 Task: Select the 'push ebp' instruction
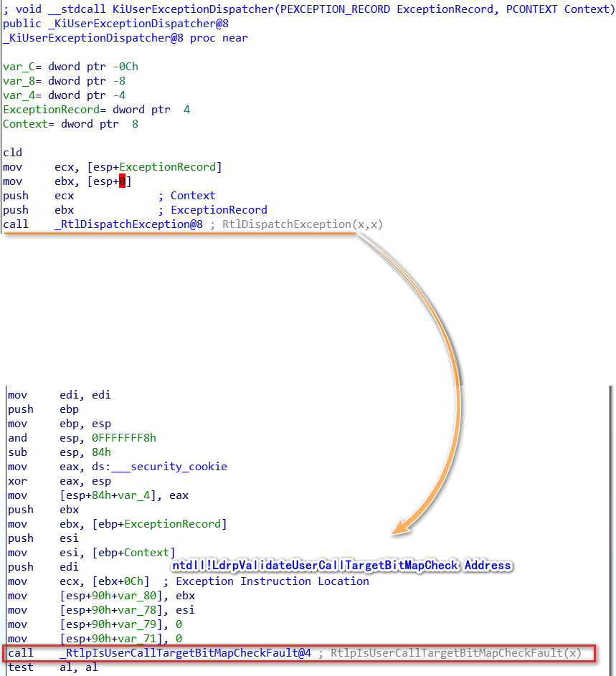coord(43,409)
